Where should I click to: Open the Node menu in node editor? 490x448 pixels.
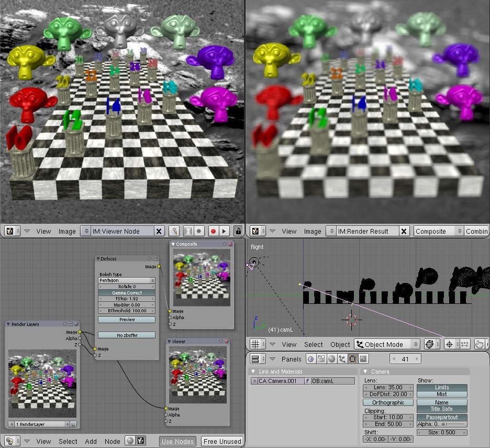[112, 441]
